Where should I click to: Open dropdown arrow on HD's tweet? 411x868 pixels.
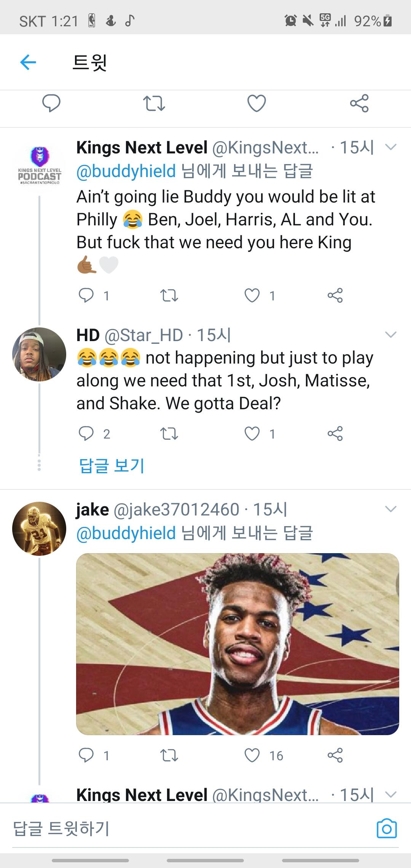pyautogui.click(x=391, y=335)
